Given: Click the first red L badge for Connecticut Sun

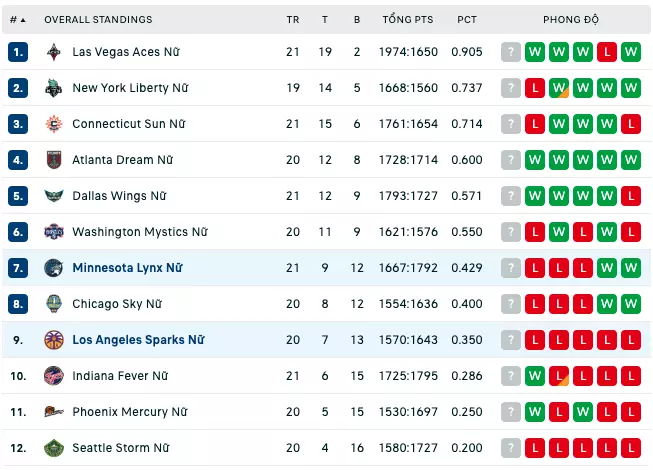Looking at the screenshot, I should (x=535, y=124).
